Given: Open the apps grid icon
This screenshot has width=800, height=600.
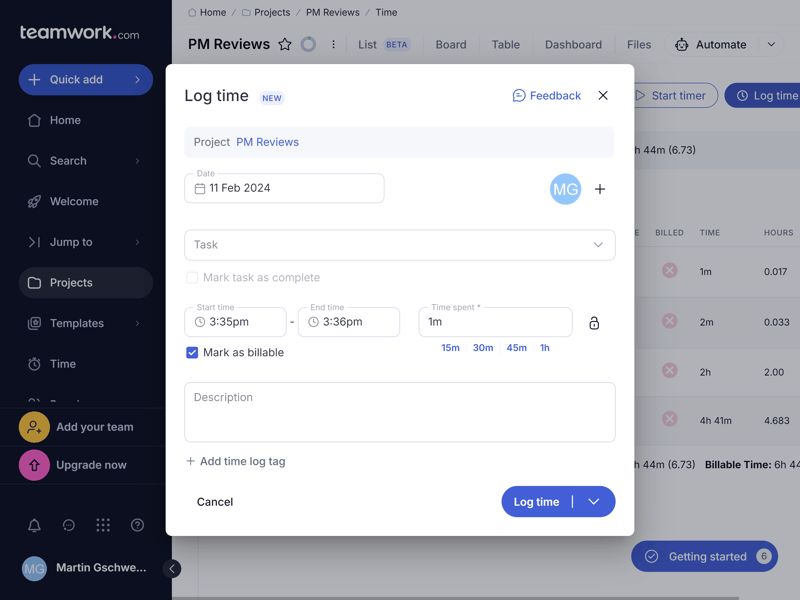Looking at the screenshot, I should point(103,525).
